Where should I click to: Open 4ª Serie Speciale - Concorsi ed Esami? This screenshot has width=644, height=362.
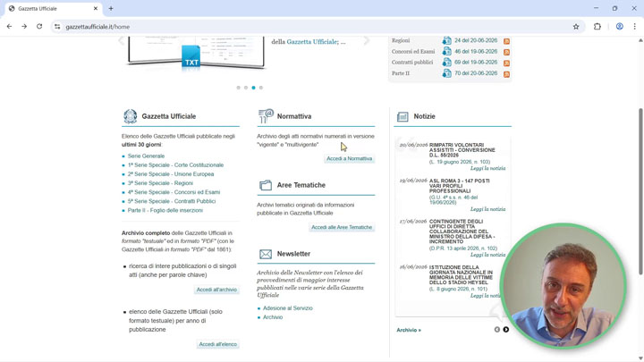point(174,192)
